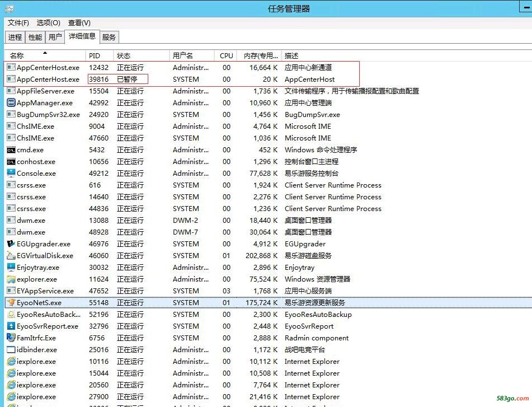Sort by the 描述 column header
This screenshot has width=532, height=407.
click(x=291, y=55)
